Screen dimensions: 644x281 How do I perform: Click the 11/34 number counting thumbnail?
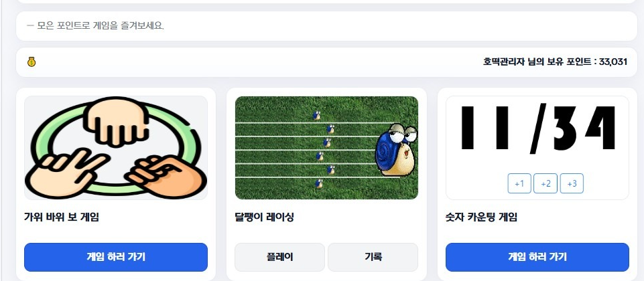tap(537, 148)
